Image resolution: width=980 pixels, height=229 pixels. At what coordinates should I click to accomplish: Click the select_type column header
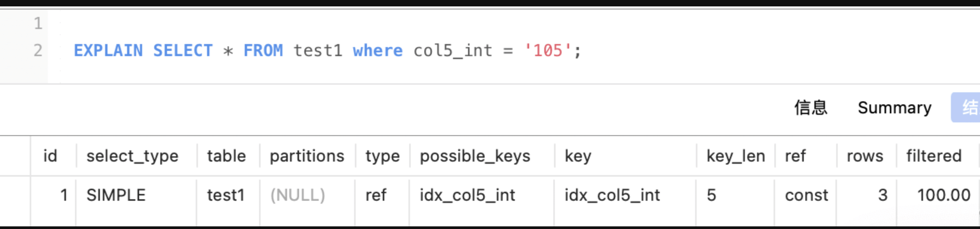tap(132, 156)
